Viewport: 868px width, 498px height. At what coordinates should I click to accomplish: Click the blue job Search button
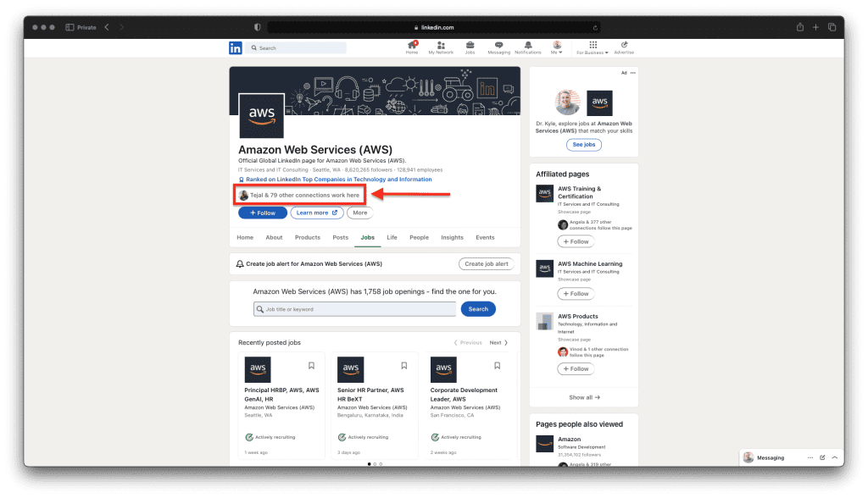tap(478, 309)
